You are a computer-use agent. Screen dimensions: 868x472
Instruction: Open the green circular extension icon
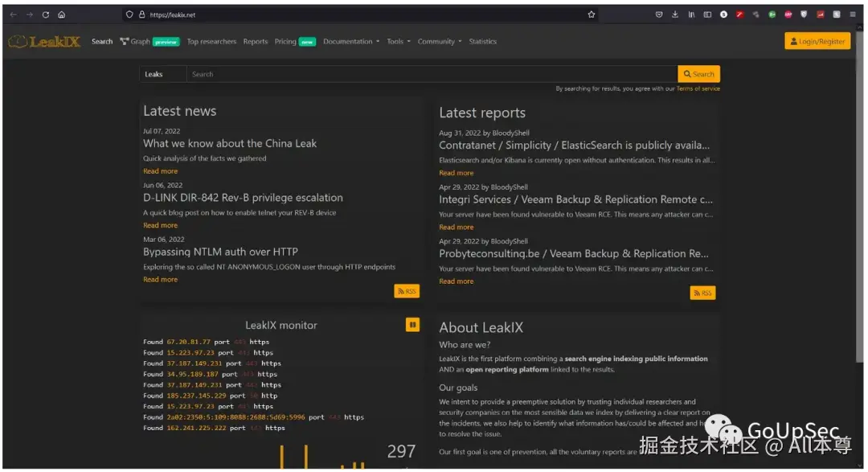click(x=772, y=15)
